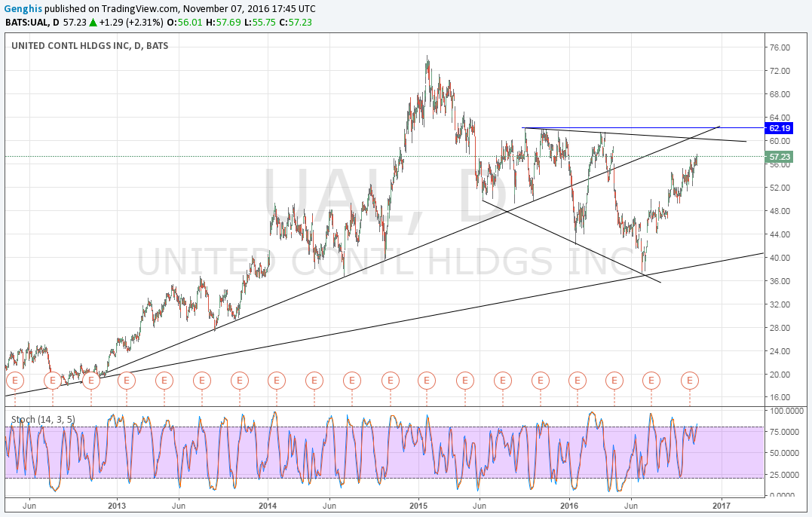Viewport: 812px width, 517px height.
Task: Click the October 2013 earnings E marker
Action: (240, 381)
